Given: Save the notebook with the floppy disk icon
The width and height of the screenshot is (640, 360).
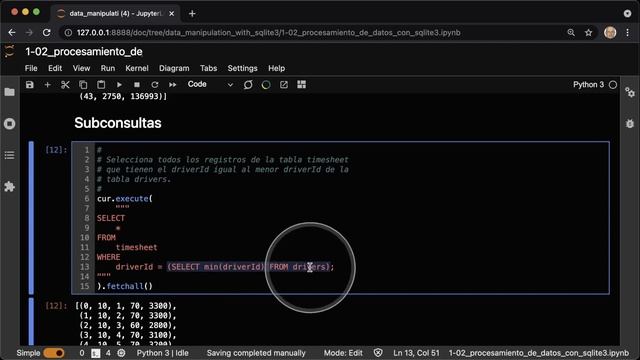Looking at the screenshot, I should (29, 84).
